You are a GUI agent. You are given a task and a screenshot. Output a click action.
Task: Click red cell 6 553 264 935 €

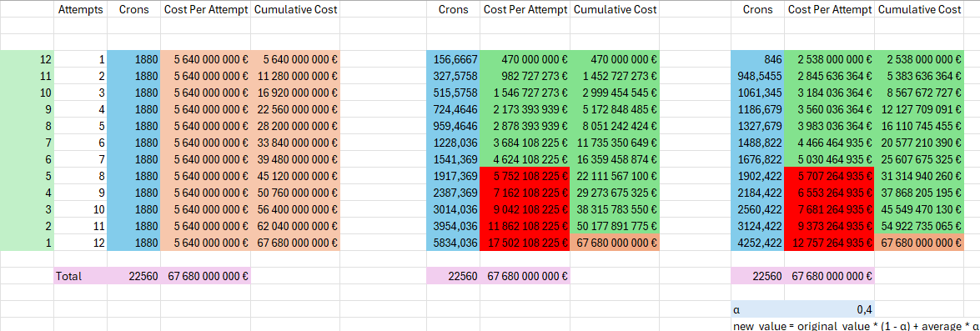click(x=829, y=193)
